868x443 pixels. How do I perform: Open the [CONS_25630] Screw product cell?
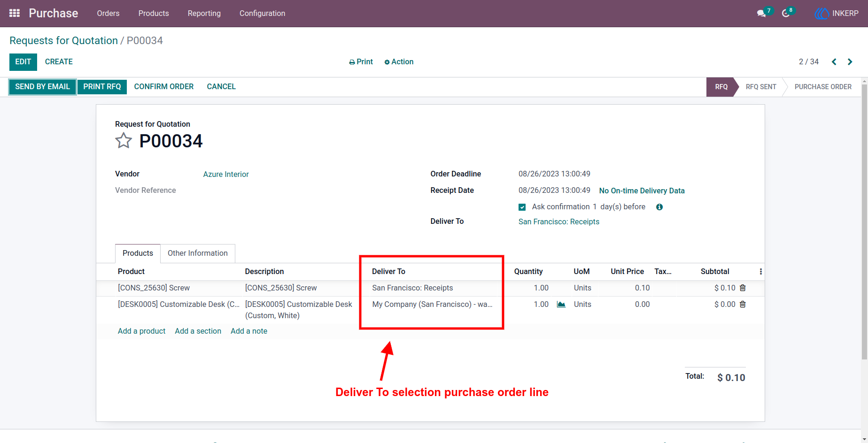tap(154, 288)
